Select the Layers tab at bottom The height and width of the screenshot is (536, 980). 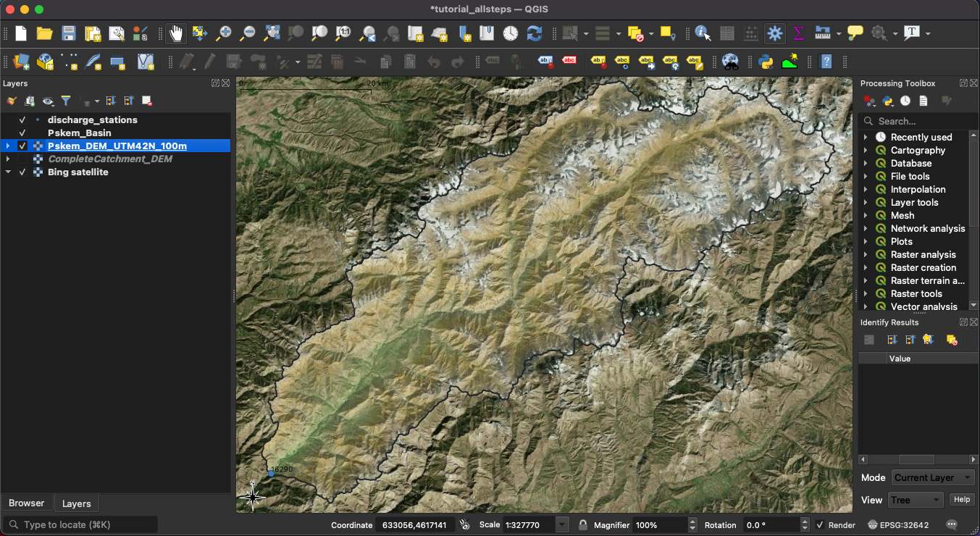76,503
